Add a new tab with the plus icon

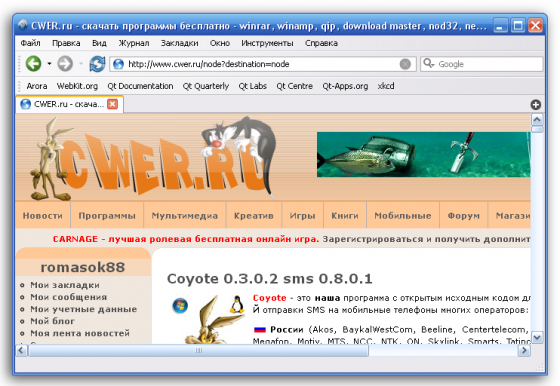[x=535, y=105]
